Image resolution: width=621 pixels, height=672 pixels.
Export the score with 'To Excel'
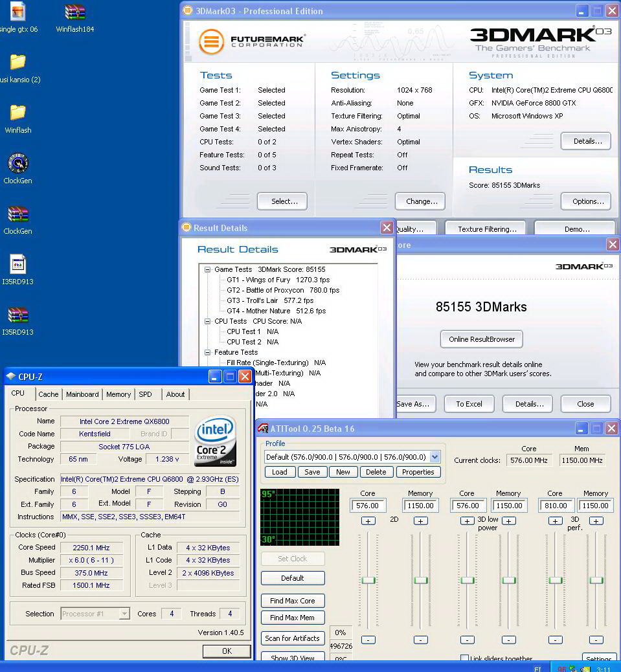(469, 404)
